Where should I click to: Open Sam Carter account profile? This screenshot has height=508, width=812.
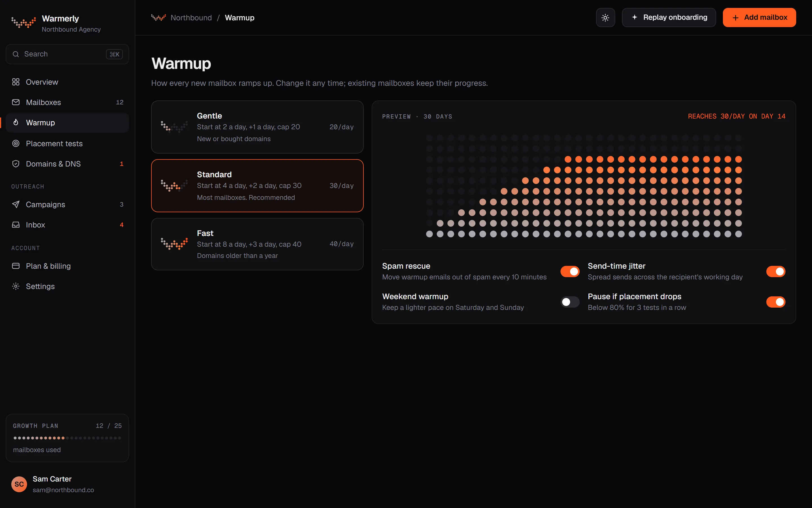[67, 484]
